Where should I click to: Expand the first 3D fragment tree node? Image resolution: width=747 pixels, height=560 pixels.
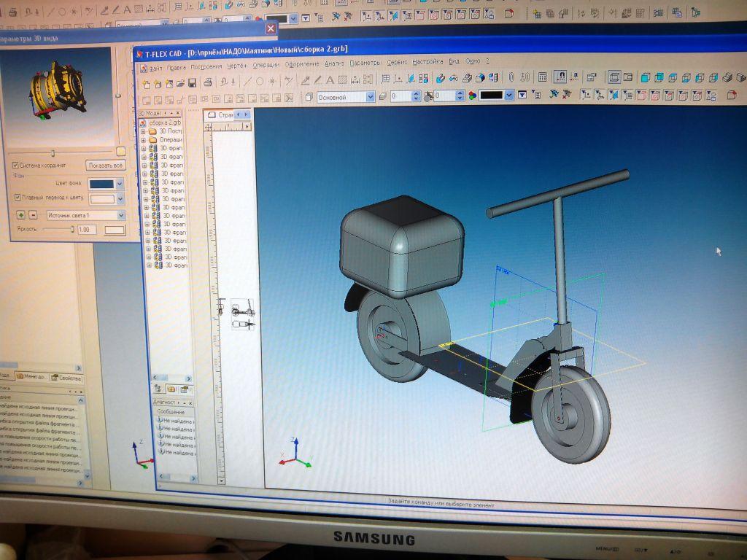pos(144,149)
